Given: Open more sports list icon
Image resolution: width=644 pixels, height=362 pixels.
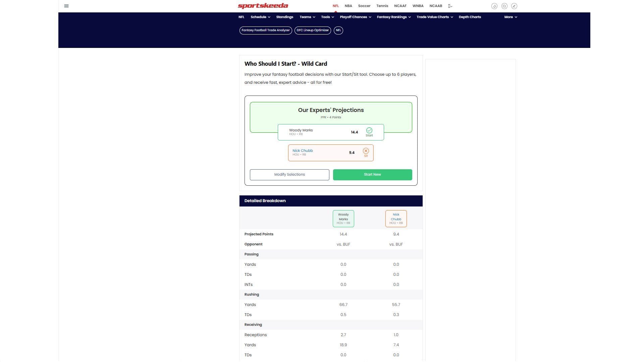Looking at the screenshot, I should pyautogui.click(x=450, y=6).
